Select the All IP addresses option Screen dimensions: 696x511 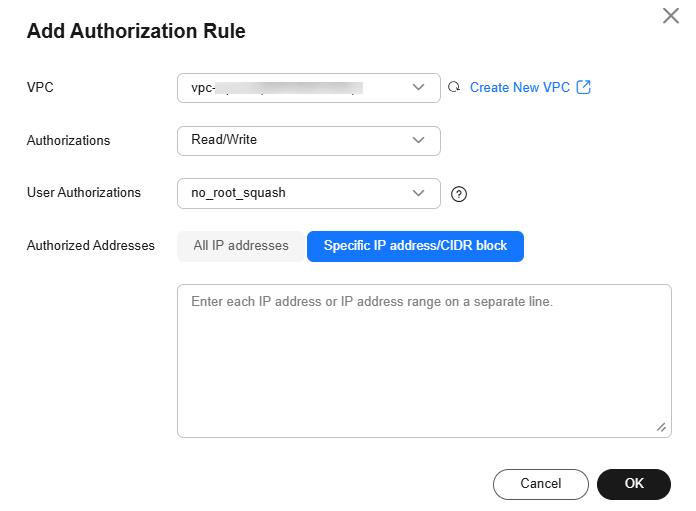click(240, 246)
